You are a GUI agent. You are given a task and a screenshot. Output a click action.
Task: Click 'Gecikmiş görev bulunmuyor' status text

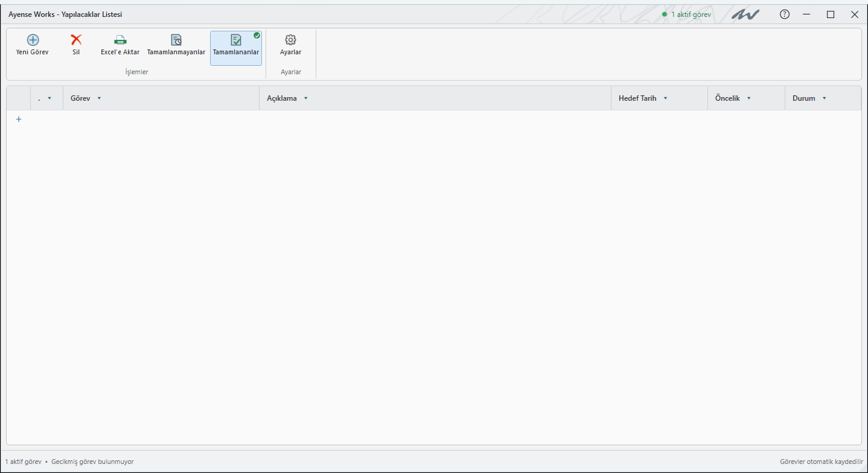tap(92, 462)
